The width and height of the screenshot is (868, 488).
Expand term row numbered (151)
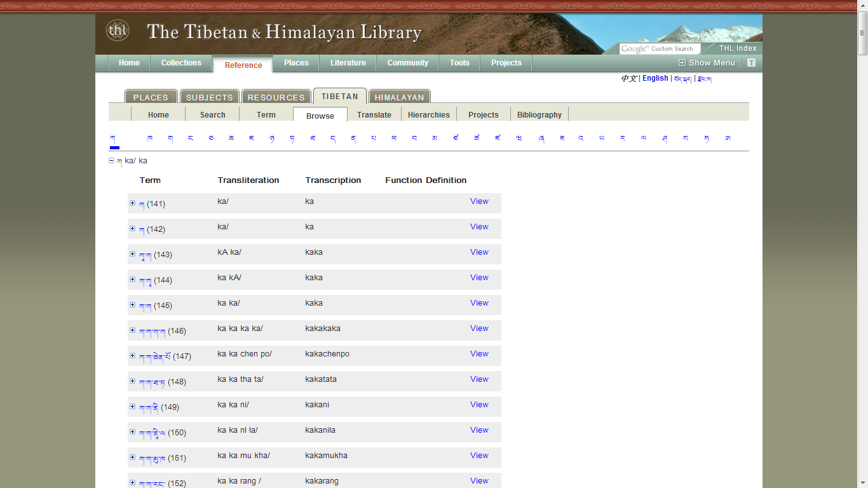tap(132, 457)
